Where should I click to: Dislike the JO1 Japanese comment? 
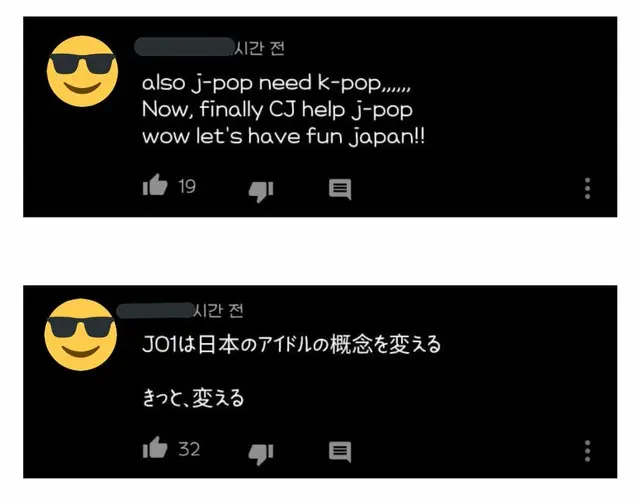point(261,454)
